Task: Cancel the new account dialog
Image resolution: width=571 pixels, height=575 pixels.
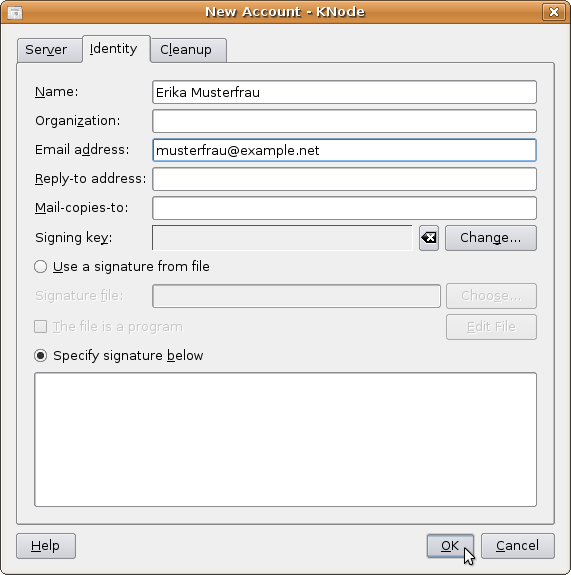Action: point(517,546)
